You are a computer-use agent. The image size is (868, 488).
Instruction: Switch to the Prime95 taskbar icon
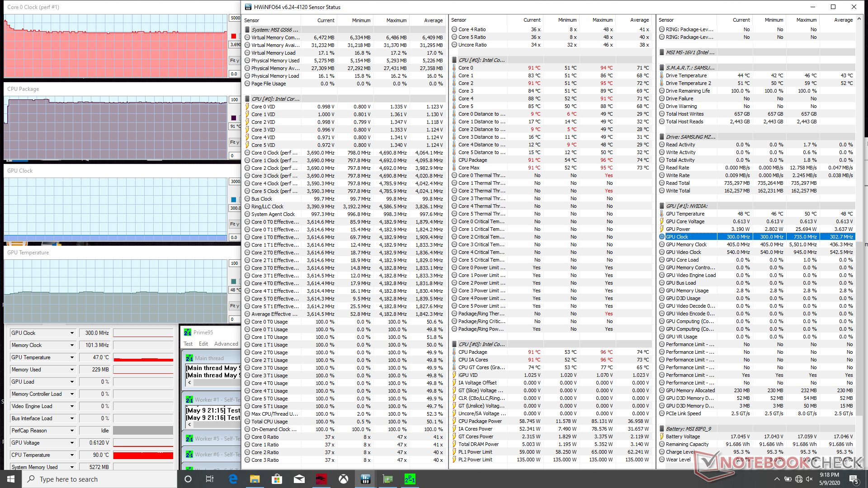tap(410, 479)
